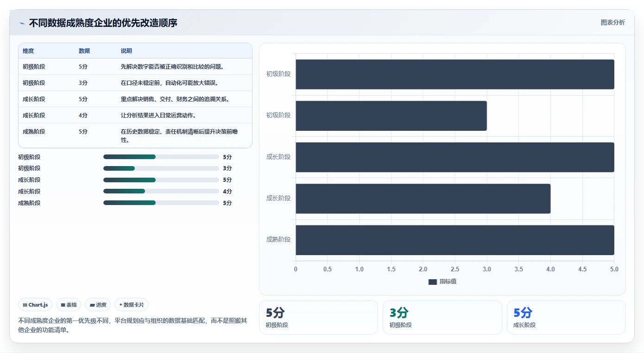Image resolution: width=644 pixels, height=353 pixels.
Task: Click the 成熟阶段 chart bar
Action: (x=455, y=240)
